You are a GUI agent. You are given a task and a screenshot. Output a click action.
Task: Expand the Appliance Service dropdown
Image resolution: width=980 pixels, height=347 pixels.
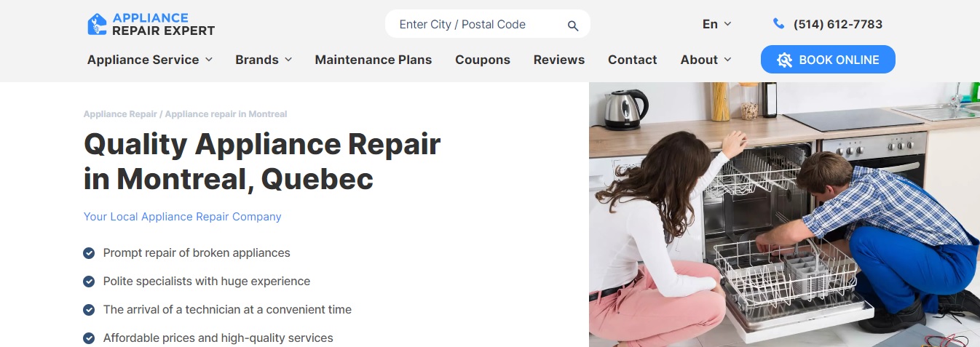tap(150, 60)
